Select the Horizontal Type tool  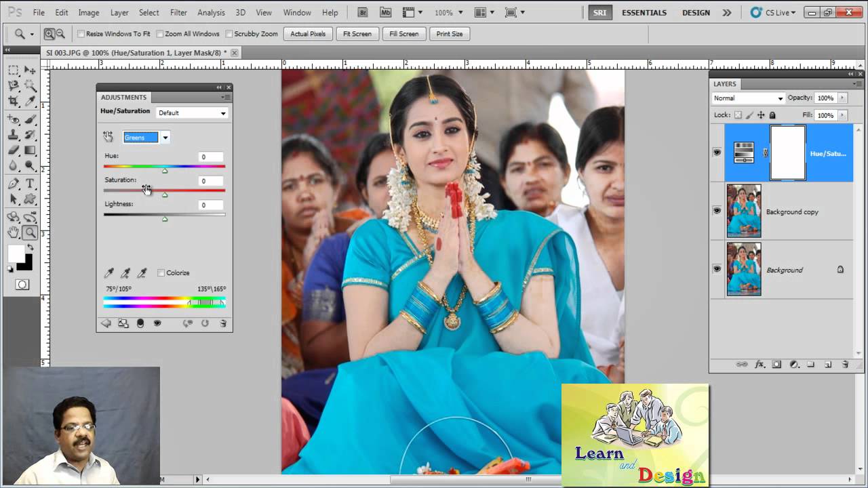point(31,184)
